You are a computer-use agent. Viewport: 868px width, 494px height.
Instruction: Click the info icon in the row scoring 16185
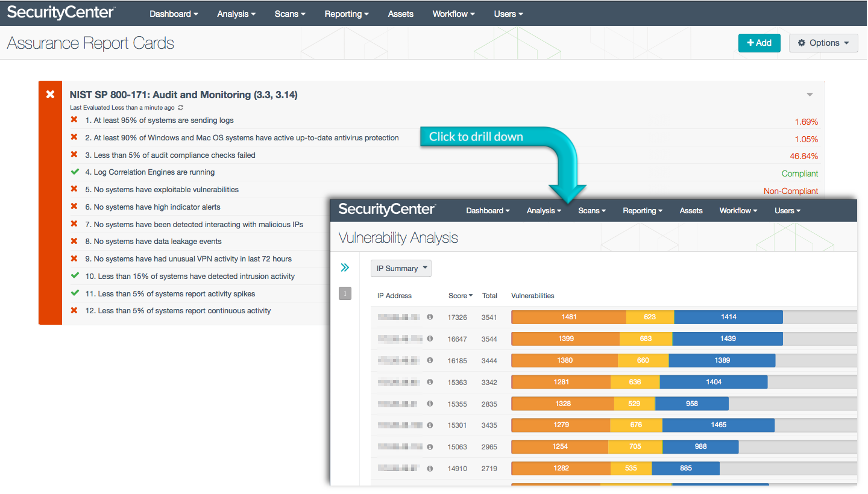430,360
